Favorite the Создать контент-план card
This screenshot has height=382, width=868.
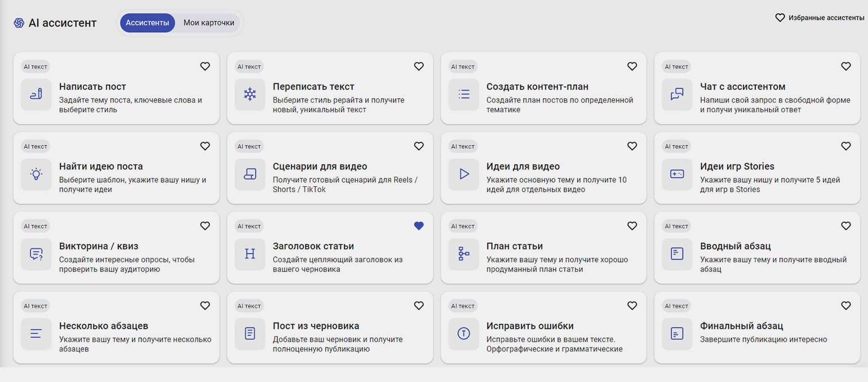(x=632, y=67)
